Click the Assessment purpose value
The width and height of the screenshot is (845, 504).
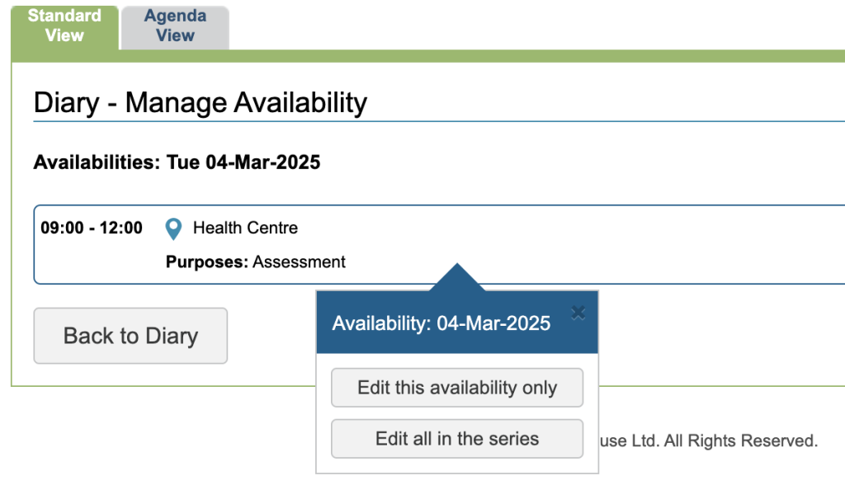click(x=299, y=262)
